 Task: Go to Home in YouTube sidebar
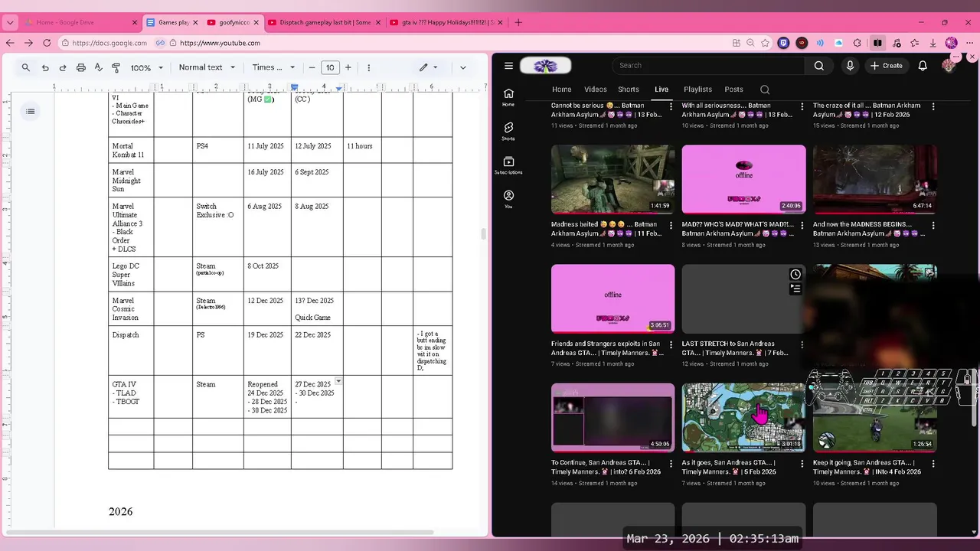click(508, 97)
